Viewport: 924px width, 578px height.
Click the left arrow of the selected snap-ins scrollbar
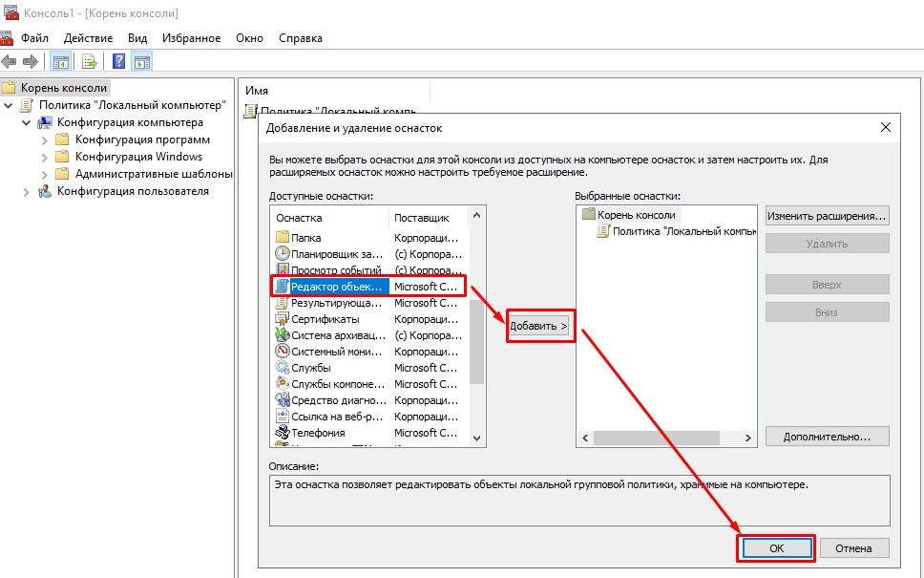click(x=585, y=438)
